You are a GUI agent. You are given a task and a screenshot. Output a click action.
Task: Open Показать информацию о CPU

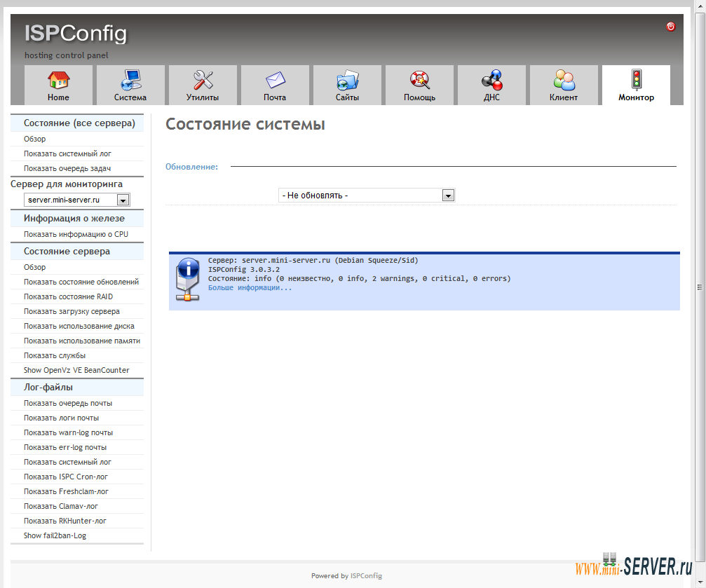(76, 234)
